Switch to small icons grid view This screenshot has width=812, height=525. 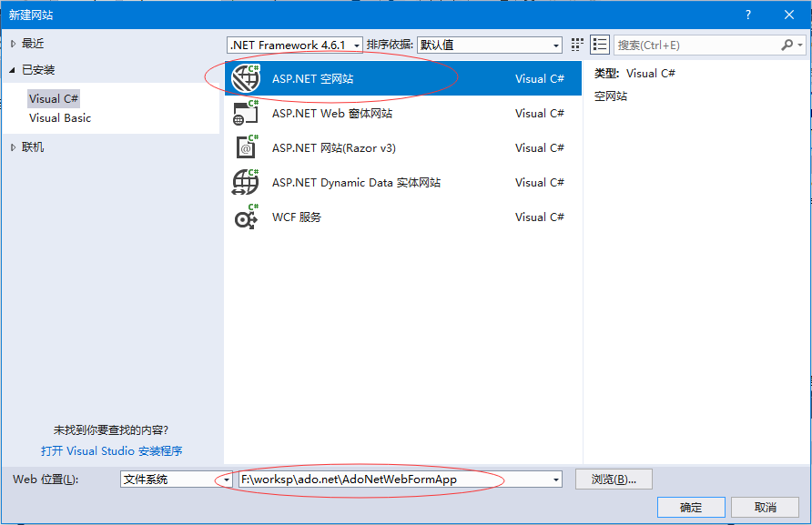(577, 45)
